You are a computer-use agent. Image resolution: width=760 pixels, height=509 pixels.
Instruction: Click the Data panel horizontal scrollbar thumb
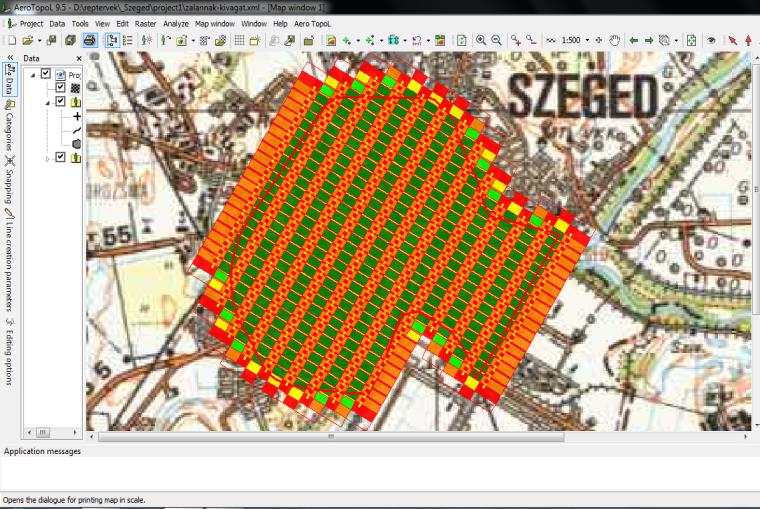tap(43, 432)
